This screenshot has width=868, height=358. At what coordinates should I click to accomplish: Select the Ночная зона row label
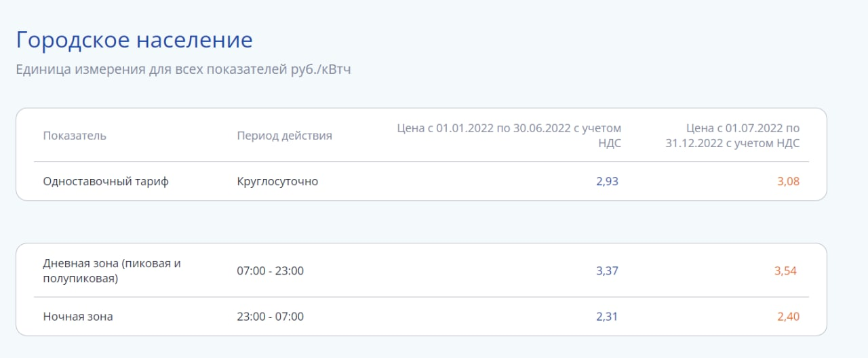(x=77, y=317)
